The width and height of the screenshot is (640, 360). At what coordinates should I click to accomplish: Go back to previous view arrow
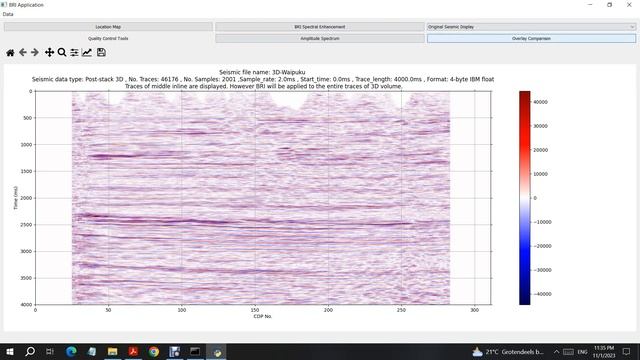[23, 52]
